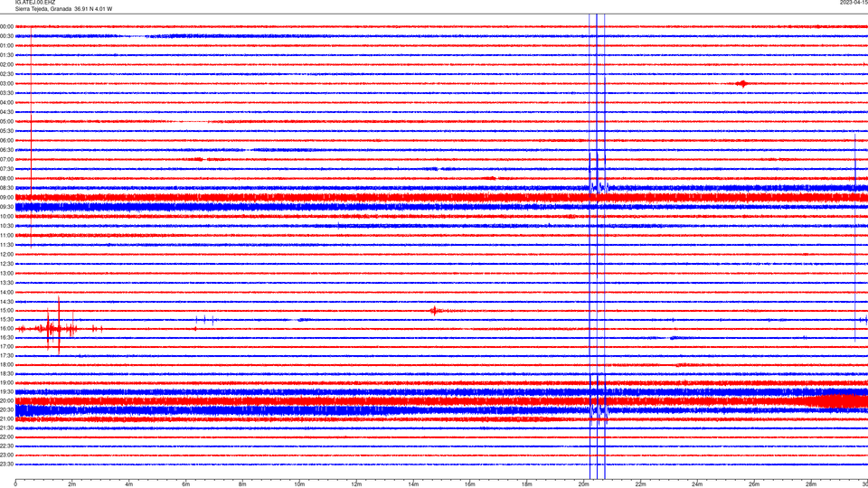The height and width of the screenshot is (488, 868).
Task: Click the 14:30 time label
Action: [x=6, y=302]
